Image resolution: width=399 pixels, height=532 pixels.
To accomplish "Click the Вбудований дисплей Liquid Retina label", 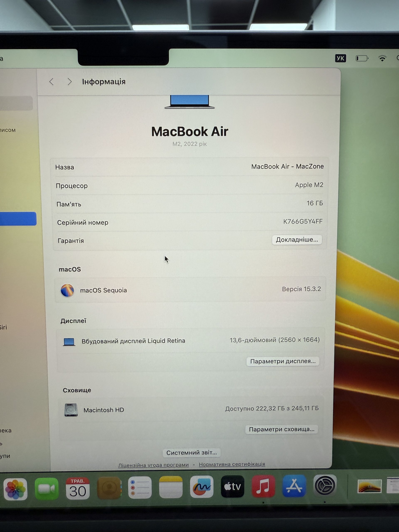I will [133, 341].
